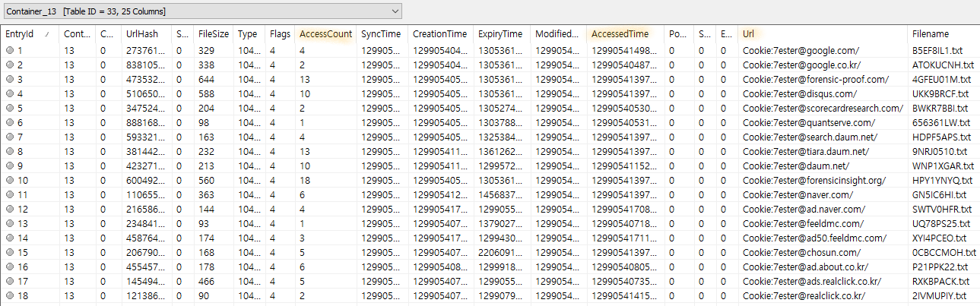Image resolution: width=980 pixels, height=306 pixels.
Task: Sort by the AccessedTime column header
Action: (x=620, y=34)
